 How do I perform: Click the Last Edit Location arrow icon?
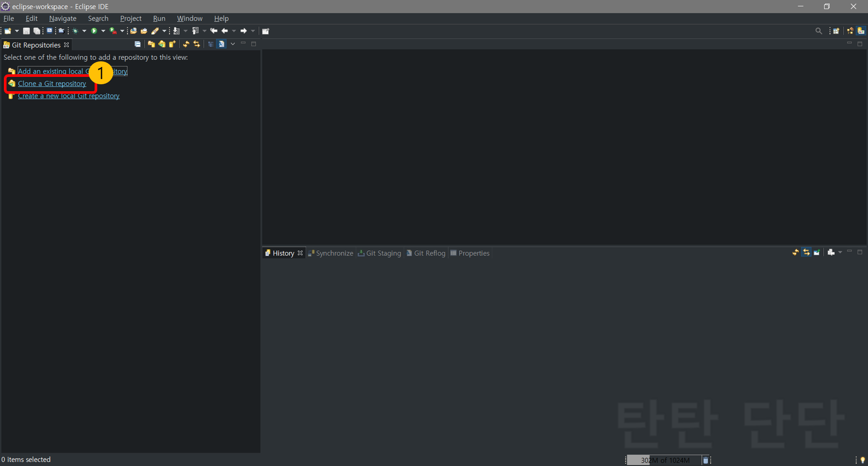click(x=214, y=31)
